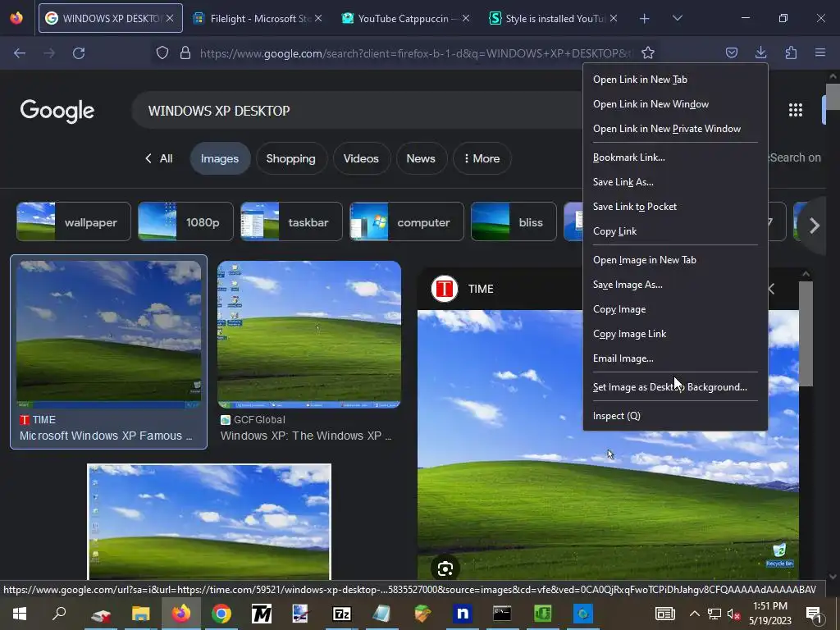Go back to the previous page
This screenshot has height=630, width=840.
[x=20, y=53]
